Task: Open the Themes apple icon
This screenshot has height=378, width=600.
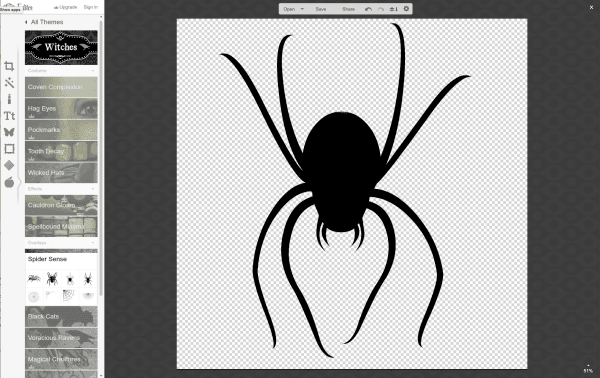Action: (9, 182)
